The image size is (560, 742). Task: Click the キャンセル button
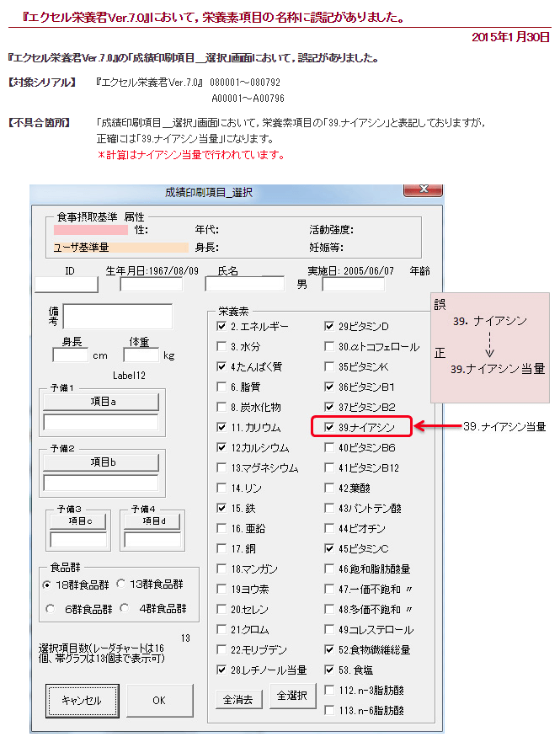(x=83, y=701)
